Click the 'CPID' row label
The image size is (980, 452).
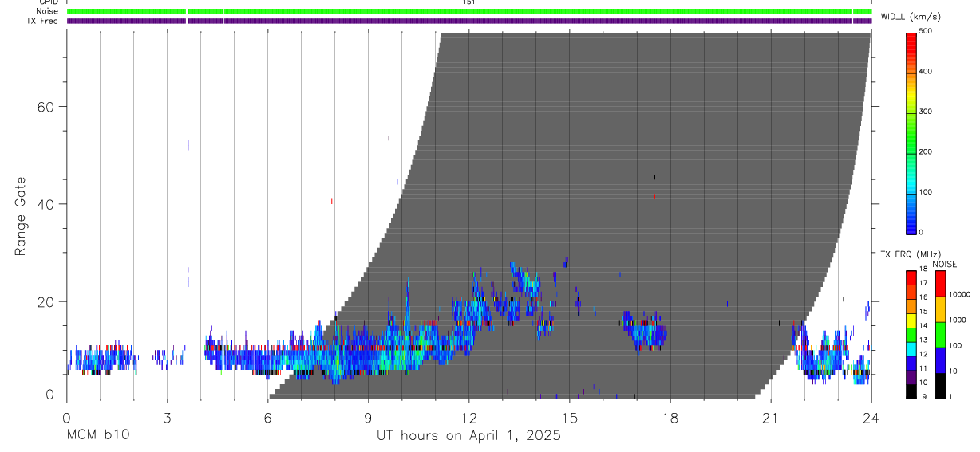click(x=48, y=2)
